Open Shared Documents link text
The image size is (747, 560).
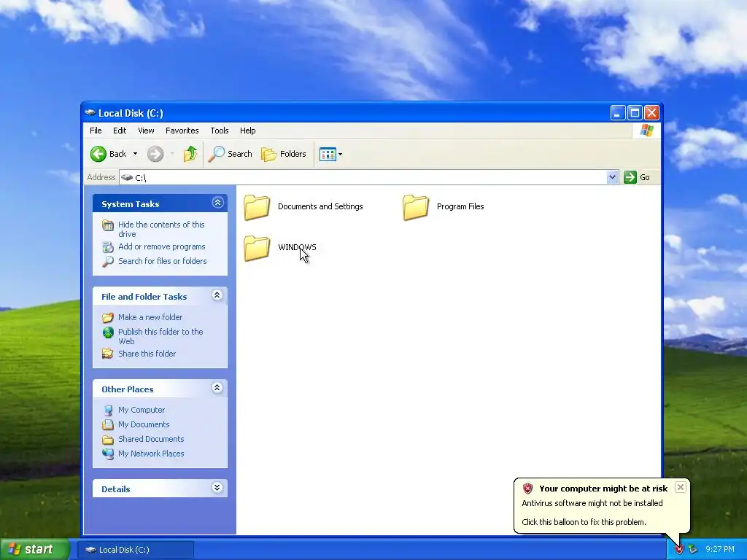click(151, 439)
